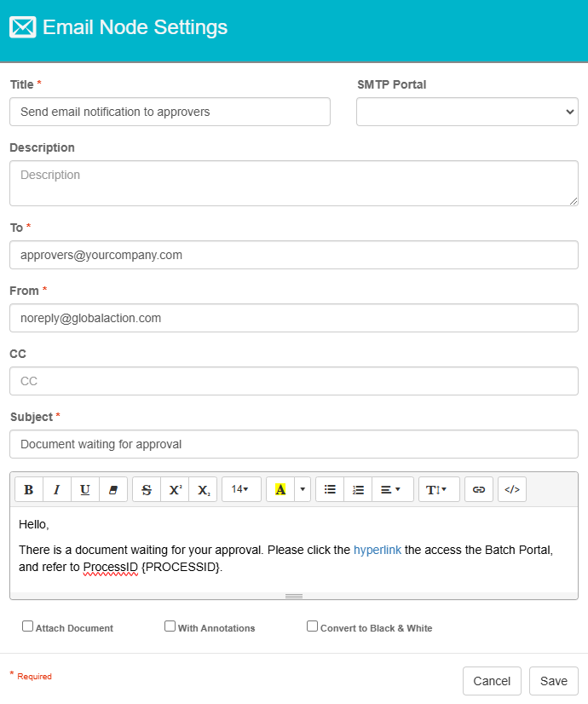
Task: Insert an unordered bullet list
Action: point(330,489)
